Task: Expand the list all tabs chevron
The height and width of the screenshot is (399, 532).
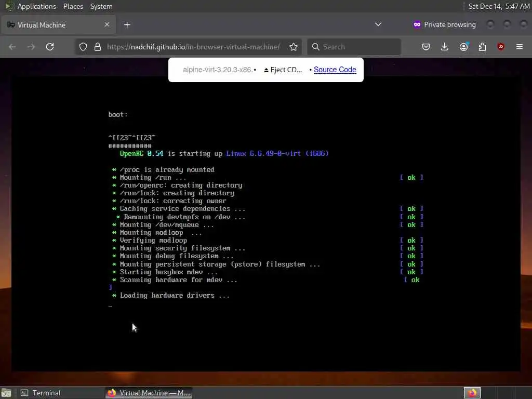Action: click(378, 24)
